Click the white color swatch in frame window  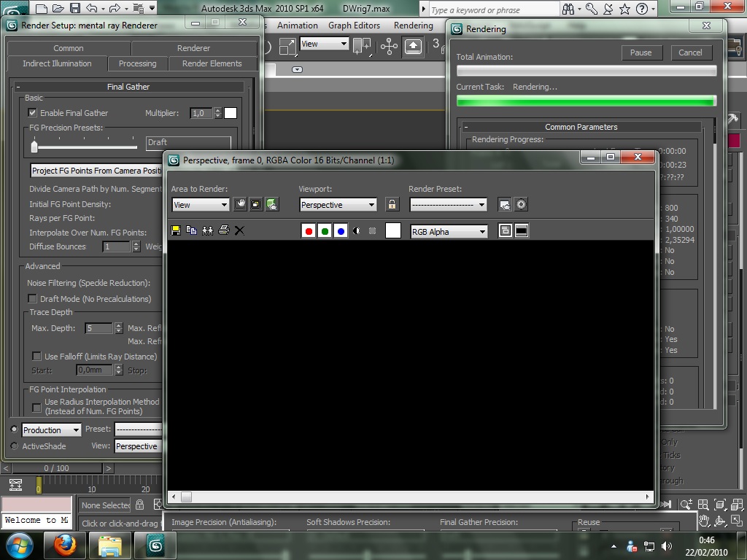[x=393, y=230]
